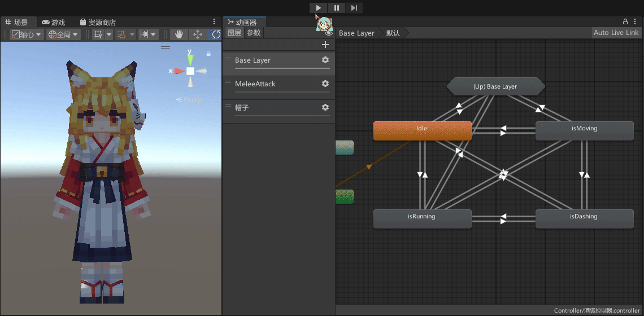The width and height of the screenshot is (644, 316).
Task: Switch to the 图层 layers tab
Action: 234,33
